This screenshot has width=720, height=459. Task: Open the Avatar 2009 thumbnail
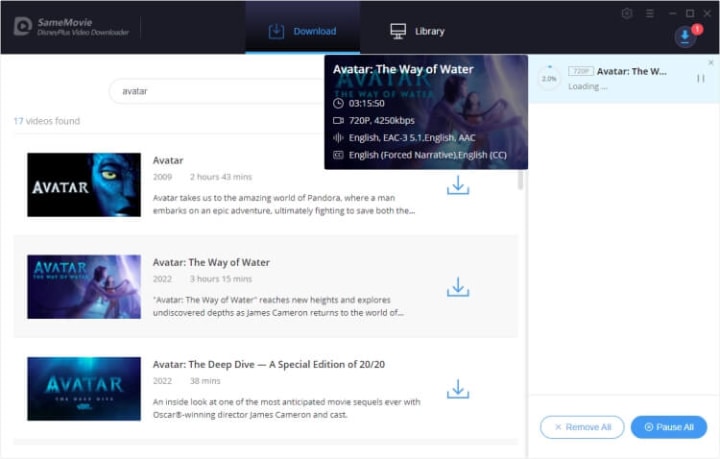point(84,185)
